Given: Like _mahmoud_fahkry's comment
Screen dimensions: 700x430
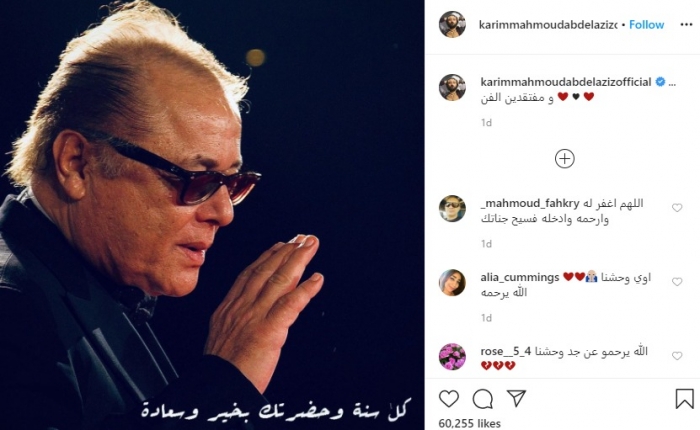Looking at the screenshot, I should [x=677, y=208].
